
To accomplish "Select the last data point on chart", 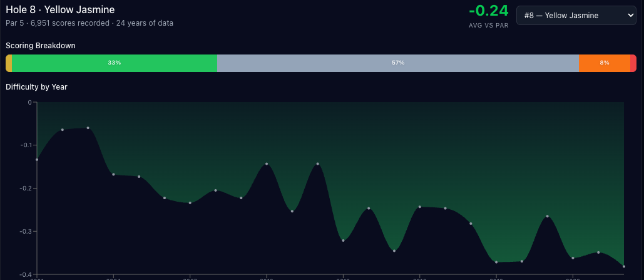I will coord(624,266).
